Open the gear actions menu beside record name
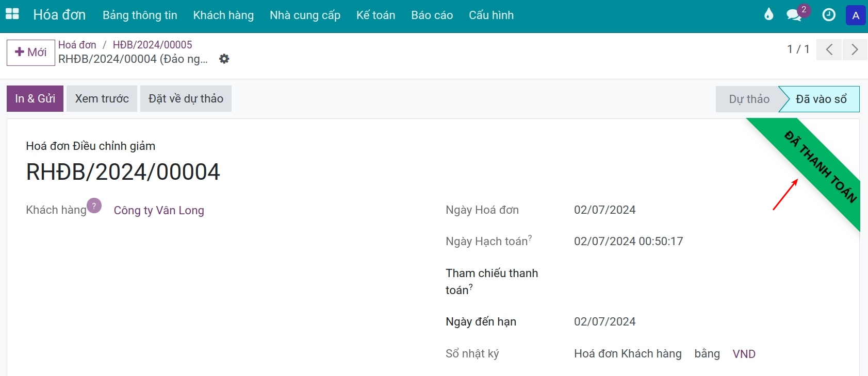Image resolution: width=868 pixels, height=376 pixels. coord(224,59)
